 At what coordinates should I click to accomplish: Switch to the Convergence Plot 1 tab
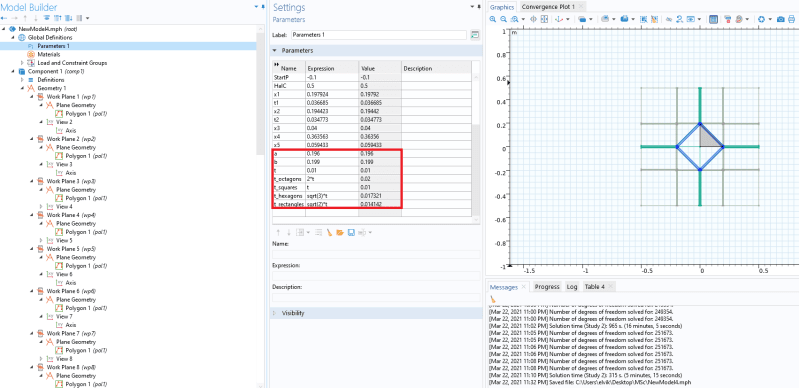pyautogui.click(x=548, y=7)
